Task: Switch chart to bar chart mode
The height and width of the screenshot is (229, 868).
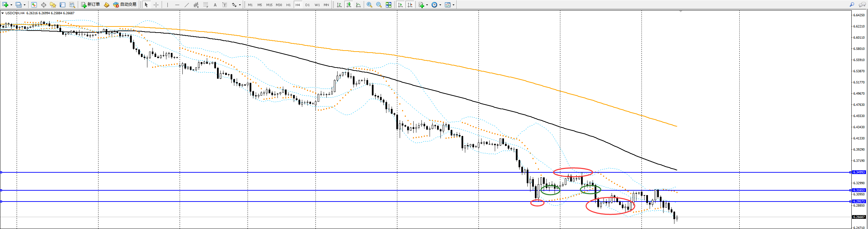Action: (339, 5)
